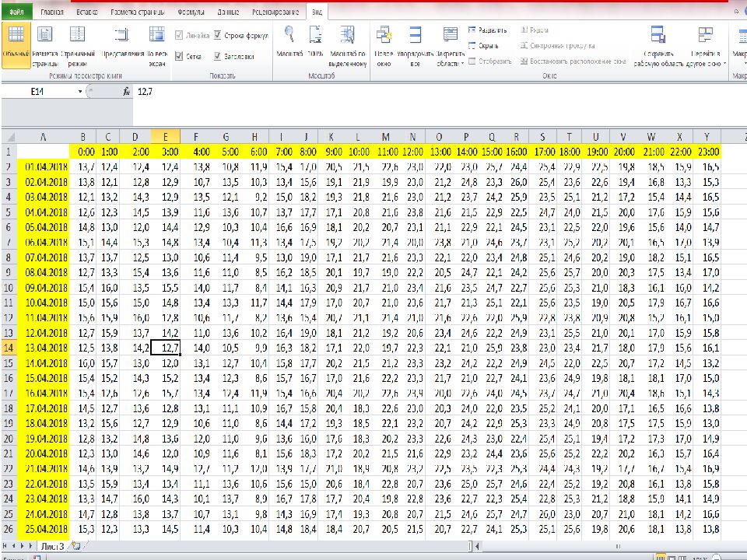This screenshot has width=747, height=560.
Task: Toggle the Заголовки headings checkbox
Action: click(219, 56)
